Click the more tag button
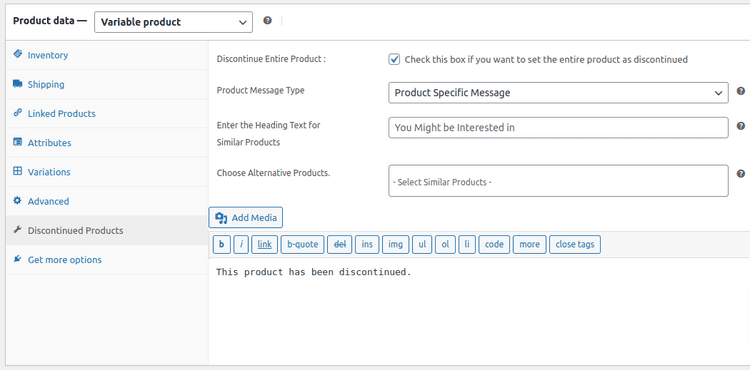This screenshot has height=370, width=750. click(529, 244)
